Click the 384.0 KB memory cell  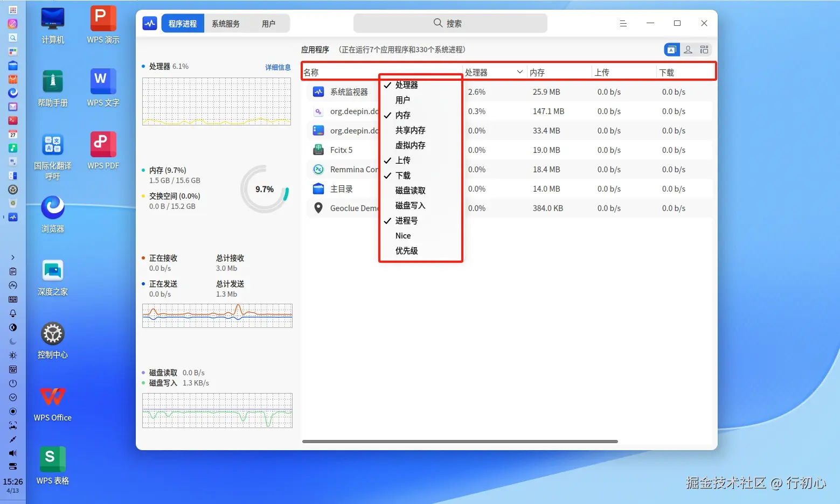pyautogui.click(x=548, y=208)
